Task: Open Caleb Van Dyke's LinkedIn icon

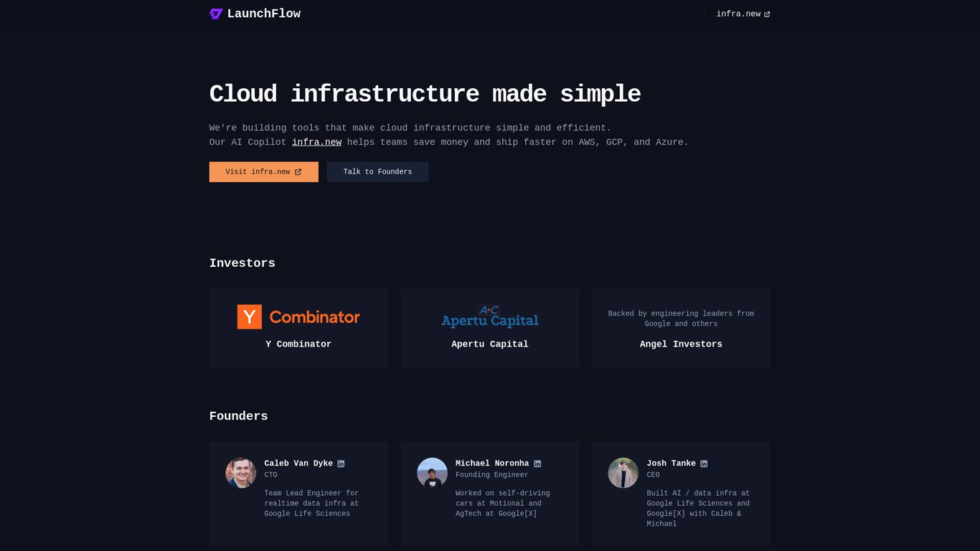Action: (x=341, y=463)
